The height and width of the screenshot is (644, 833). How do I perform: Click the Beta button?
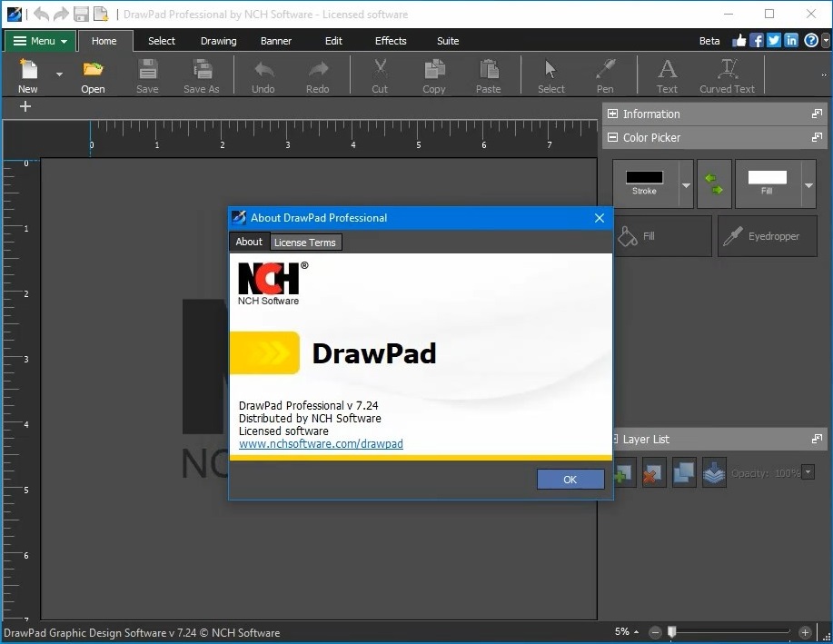point(709,41)
